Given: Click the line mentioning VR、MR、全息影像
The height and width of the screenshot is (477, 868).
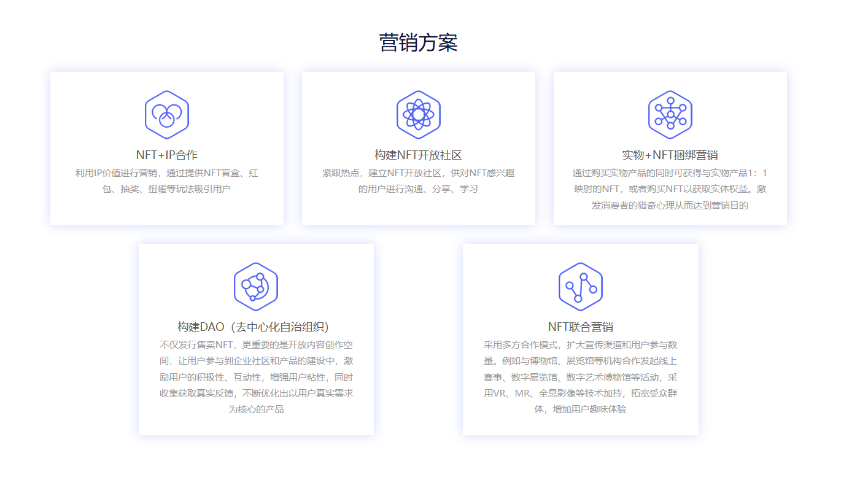Looking at the screenshot, I should tap(580, 393).
